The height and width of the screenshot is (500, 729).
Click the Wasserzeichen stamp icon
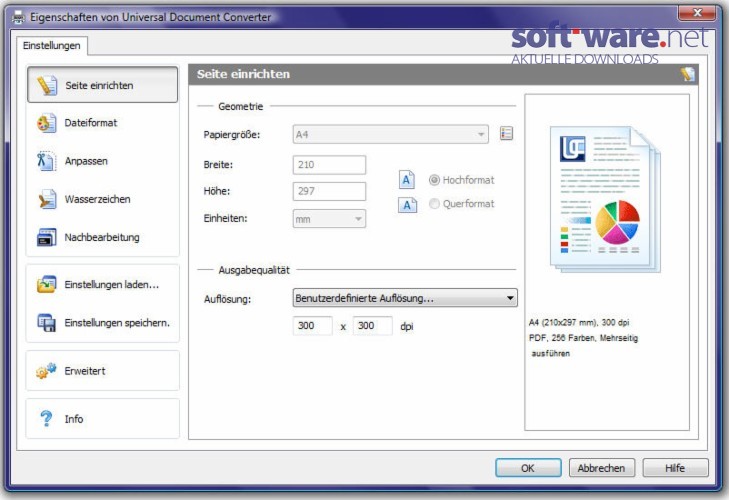tap(46, 200)
